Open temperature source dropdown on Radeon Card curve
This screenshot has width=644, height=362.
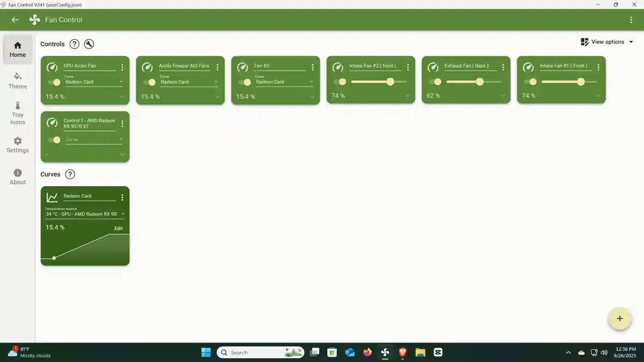coord(85,214)
